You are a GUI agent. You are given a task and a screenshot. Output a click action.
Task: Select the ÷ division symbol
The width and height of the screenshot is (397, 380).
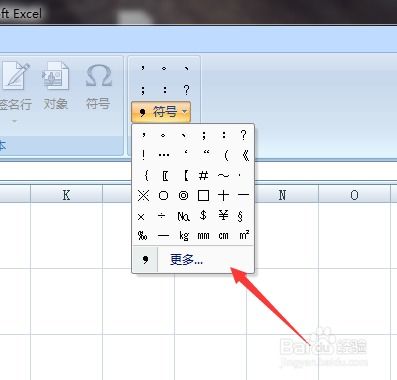click(x=161, y=216)
